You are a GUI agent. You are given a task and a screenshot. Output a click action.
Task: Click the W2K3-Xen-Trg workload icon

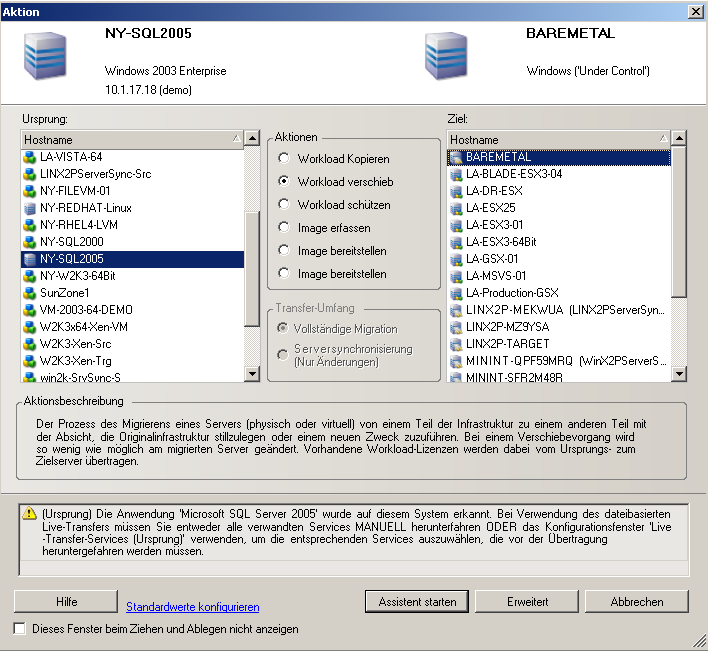point(29,361)
